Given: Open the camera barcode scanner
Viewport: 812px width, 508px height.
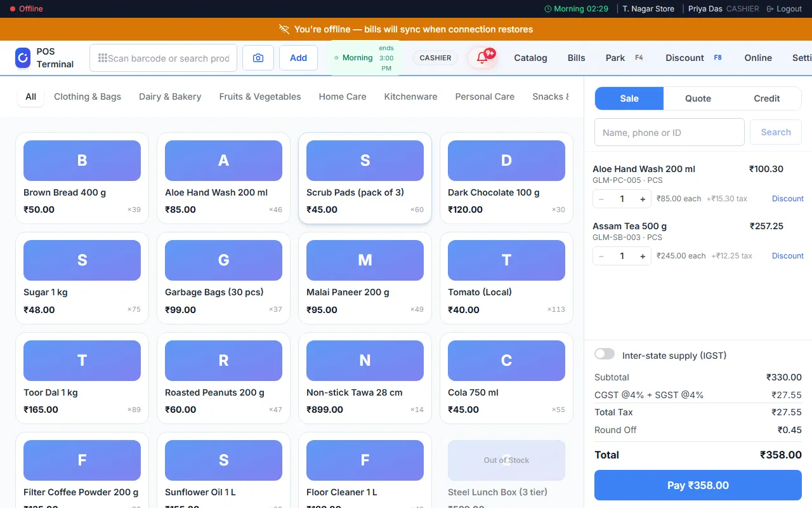Looking at the screenshot, I should click(x=258, y=58).
